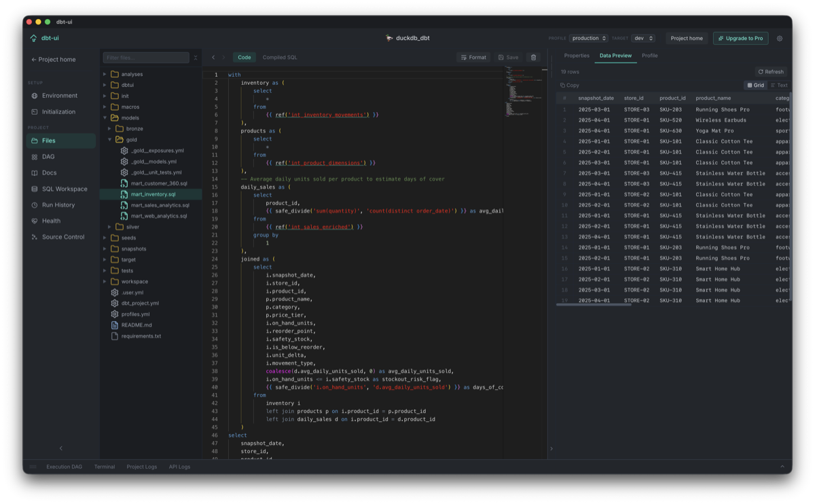Open the DAG view
The width and height of the screenshot is (815, 504).
[61, 157]
